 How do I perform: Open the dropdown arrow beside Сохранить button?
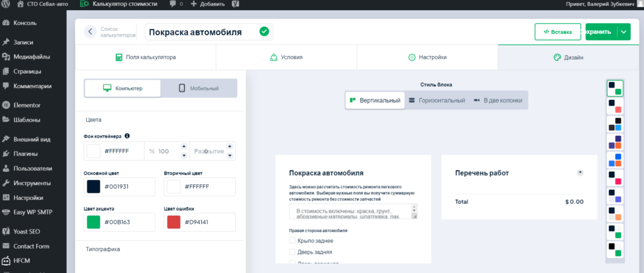point(624,31)
